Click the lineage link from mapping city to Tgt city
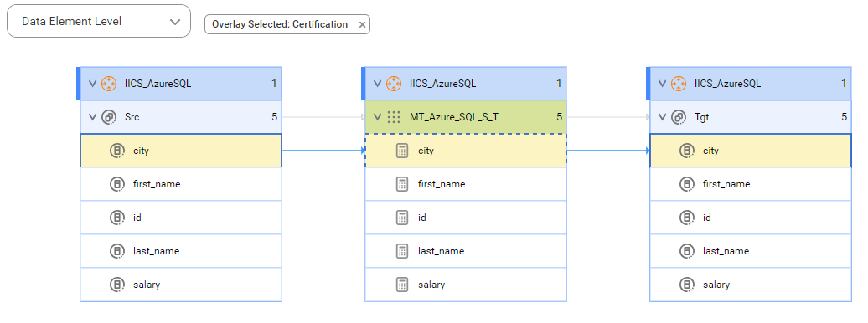 click(x=608, y=151)
